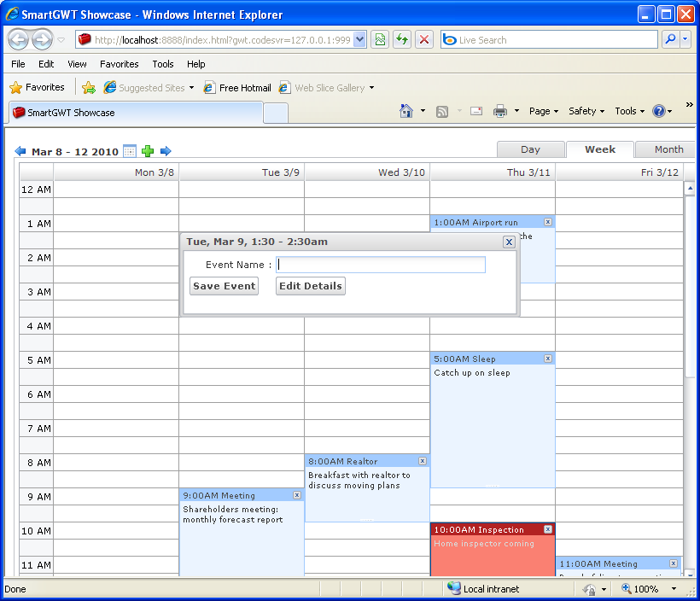The width and height of the screenshot is (700, 601).
Task: Go to previous week with left arrow
Action: 20,151
